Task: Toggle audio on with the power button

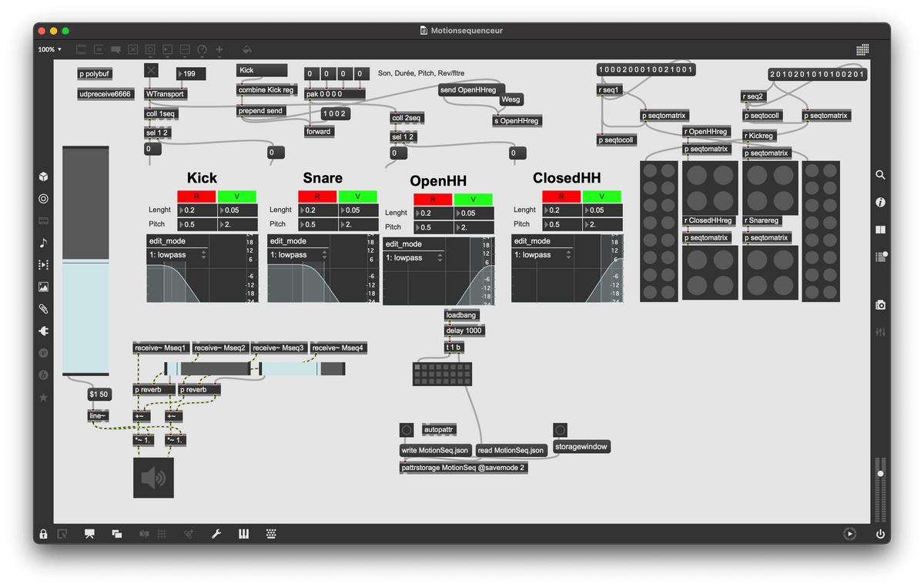Action: coord(880,533)
